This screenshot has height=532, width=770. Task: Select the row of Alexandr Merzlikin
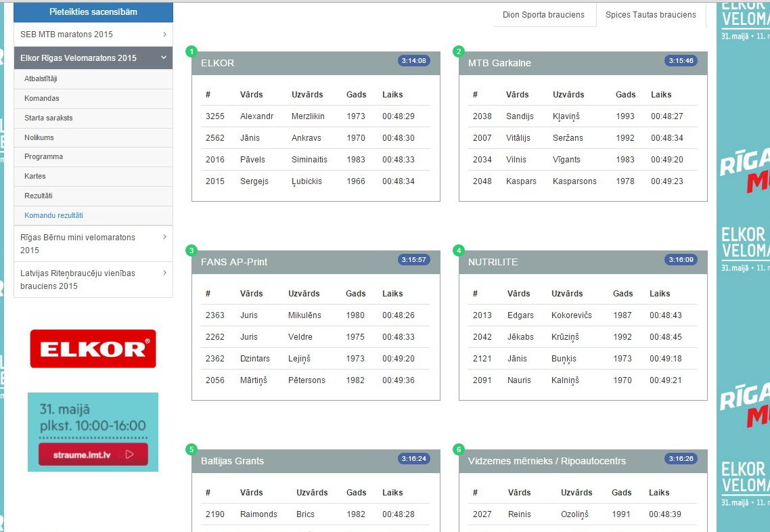pyautogui.click(x=315, y=116)
